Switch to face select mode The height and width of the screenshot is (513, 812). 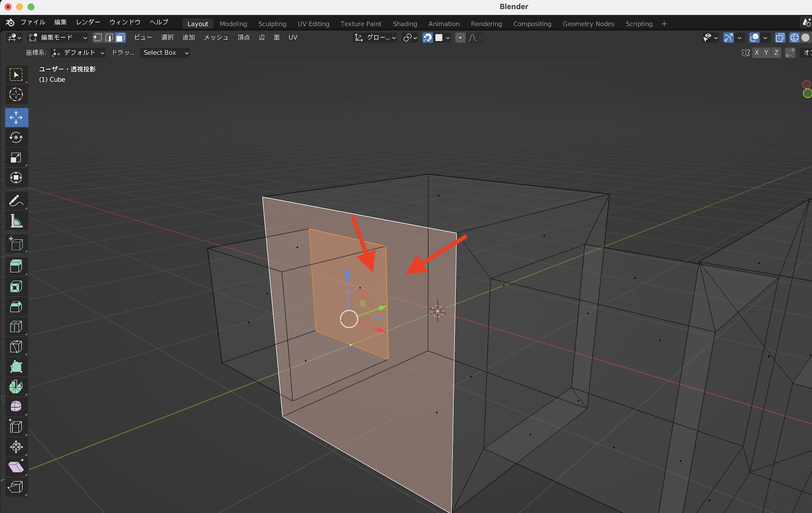[x=121, y=38]
